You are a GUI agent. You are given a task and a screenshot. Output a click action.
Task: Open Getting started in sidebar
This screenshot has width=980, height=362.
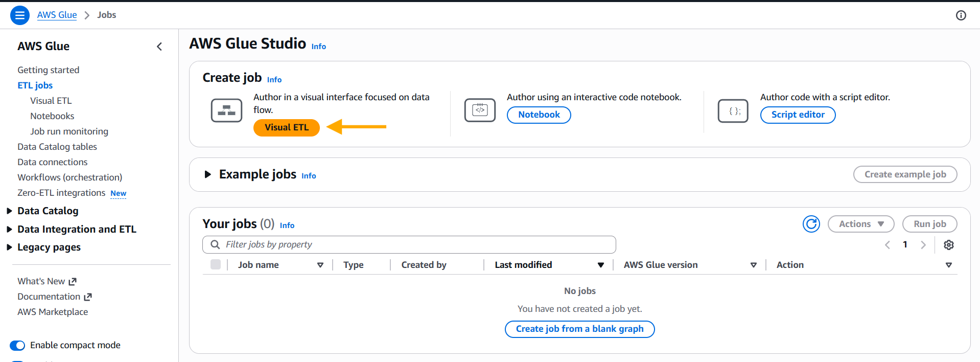[49, 70]
